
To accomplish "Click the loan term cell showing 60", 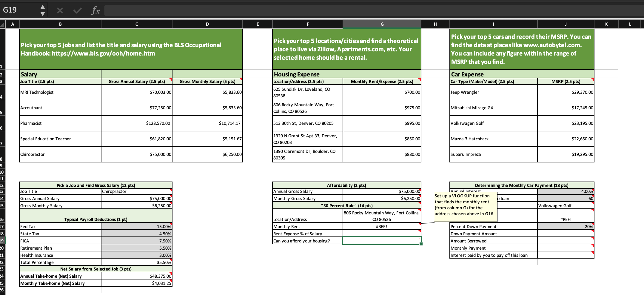I will coord(566,199).
